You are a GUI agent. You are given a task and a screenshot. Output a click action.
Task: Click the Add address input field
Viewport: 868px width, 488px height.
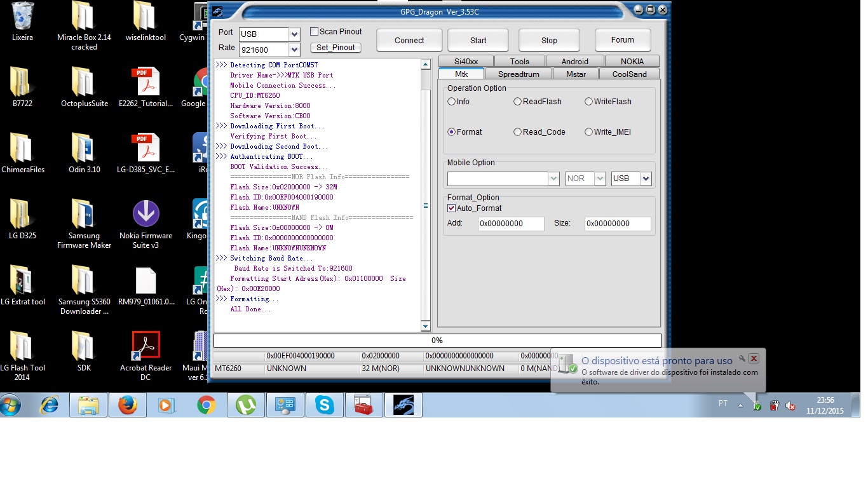(x=511, y=224)
